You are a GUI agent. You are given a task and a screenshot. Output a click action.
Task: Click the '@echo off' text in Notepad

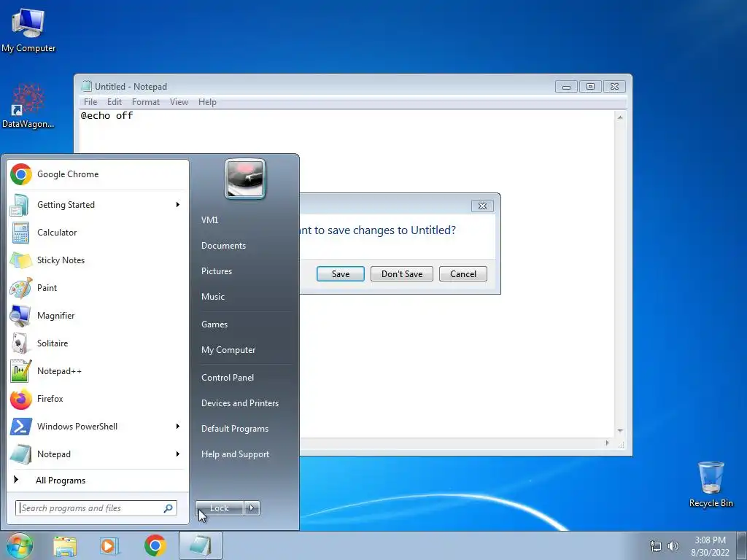(107, 116)
